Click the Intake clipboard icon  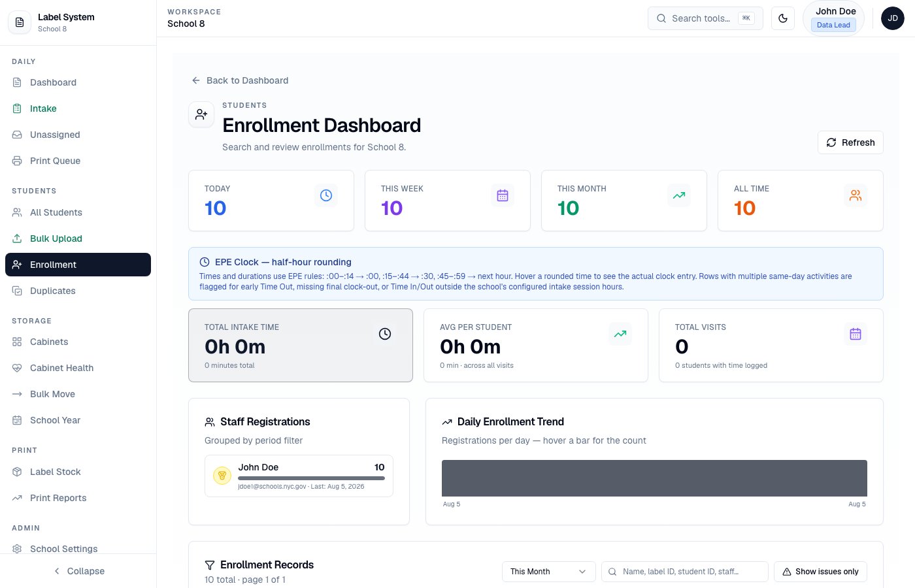pos(17,108)
